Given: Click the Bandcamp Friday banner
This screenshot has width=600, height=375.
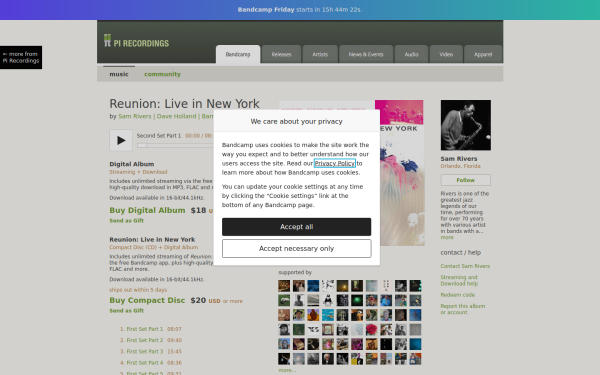Looking at the screenshot, I should point(300,10).
